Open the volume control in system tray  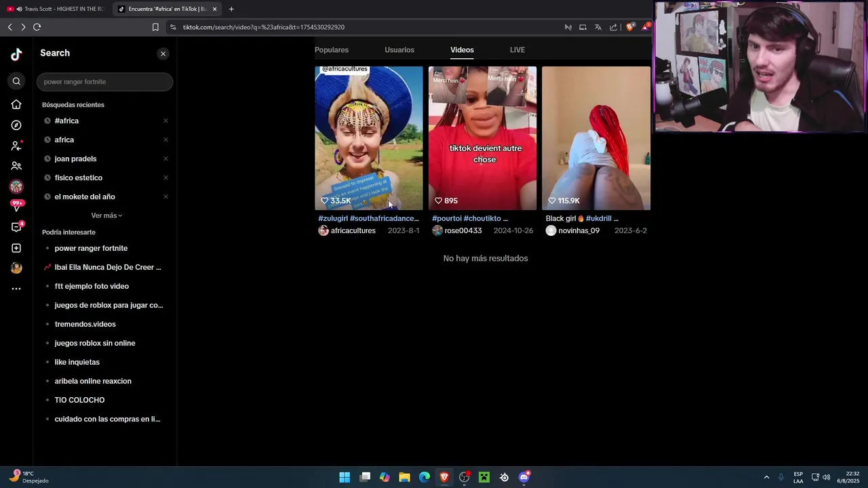pyautogui.click(x=826, y=477)
